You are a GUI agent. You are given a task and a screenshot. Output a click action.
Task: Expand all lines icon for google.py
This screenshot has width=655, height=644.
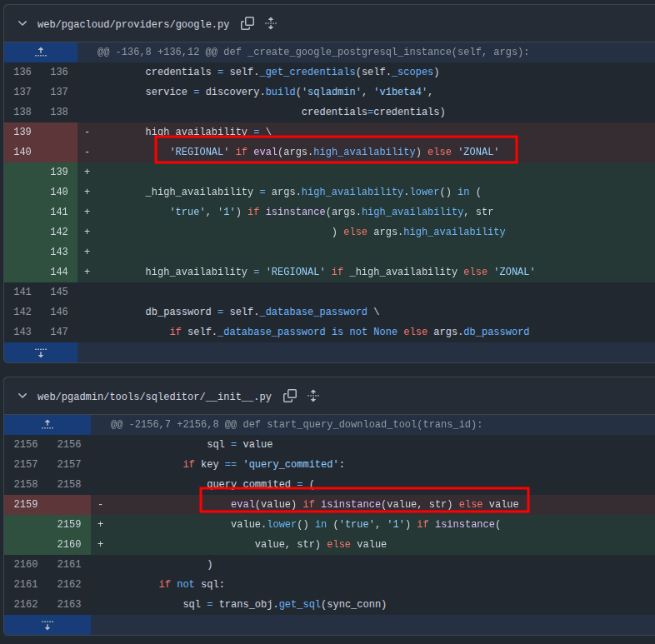(x=271, y=23)
